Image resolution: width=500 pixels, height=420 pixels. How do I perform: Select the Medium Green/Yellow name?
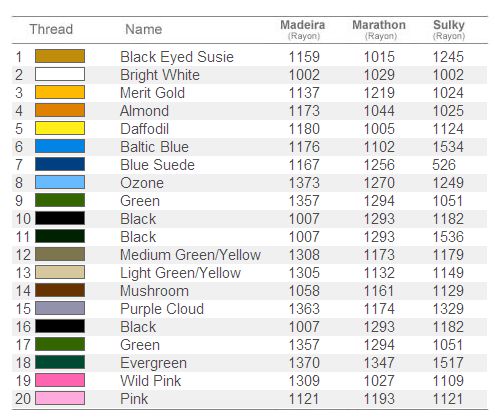[x=190, y=255]
